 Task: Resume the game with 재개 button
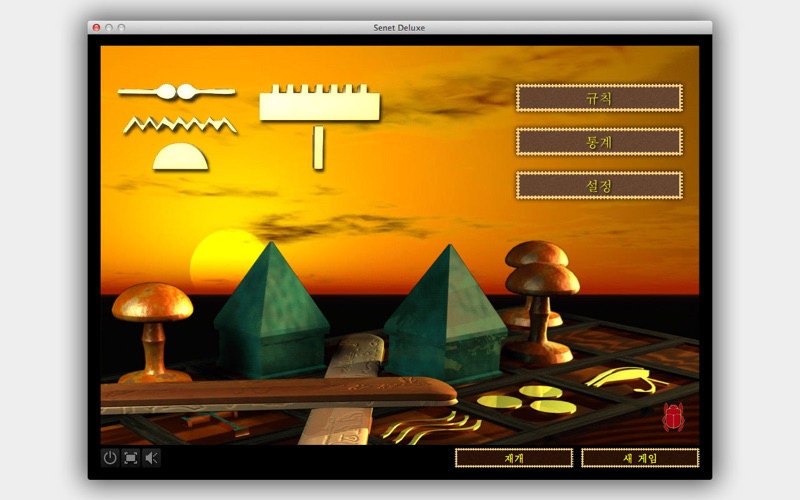point(514,458)
